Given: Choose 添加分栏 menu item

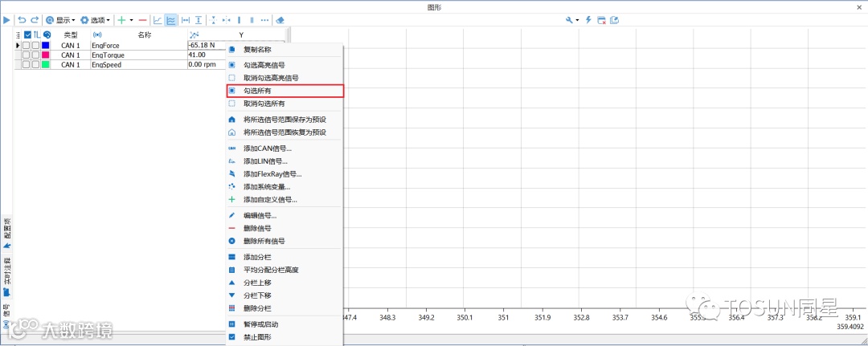Looking at the screenshot, I should (285, 257).
